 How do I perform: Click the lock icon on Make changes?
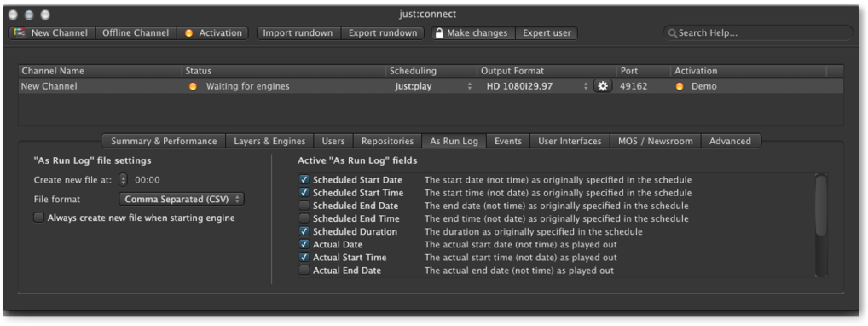[x=439, y=32]
